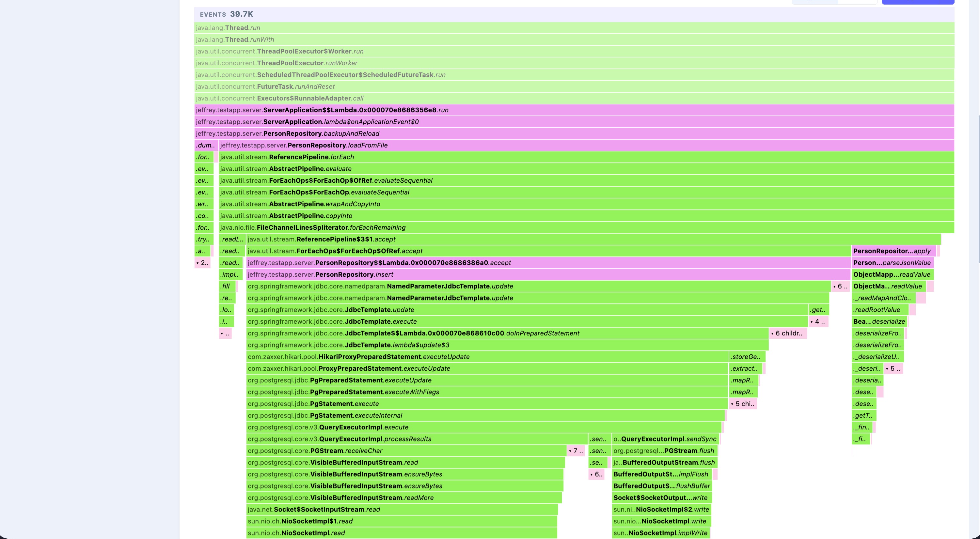Select the Person...parseJsonValue frame
This screenshot has height=539, width=980.
coord(893,263)
